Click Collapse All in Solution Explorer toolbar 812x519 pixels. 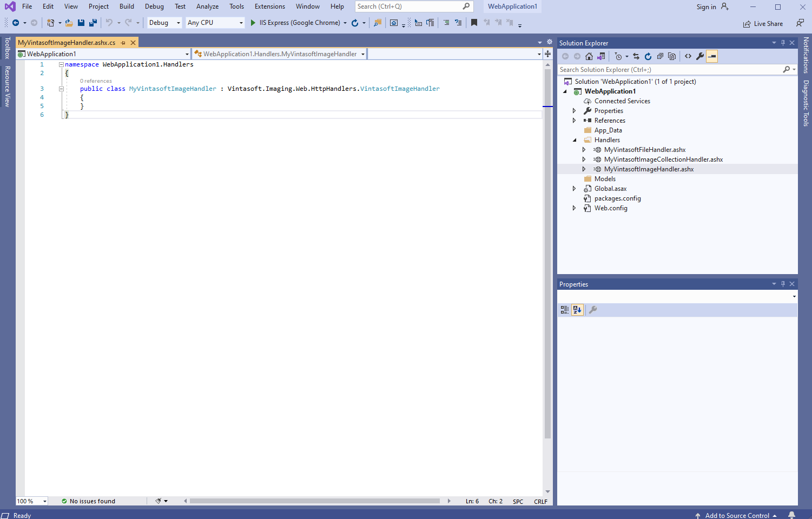coord(660,56)
